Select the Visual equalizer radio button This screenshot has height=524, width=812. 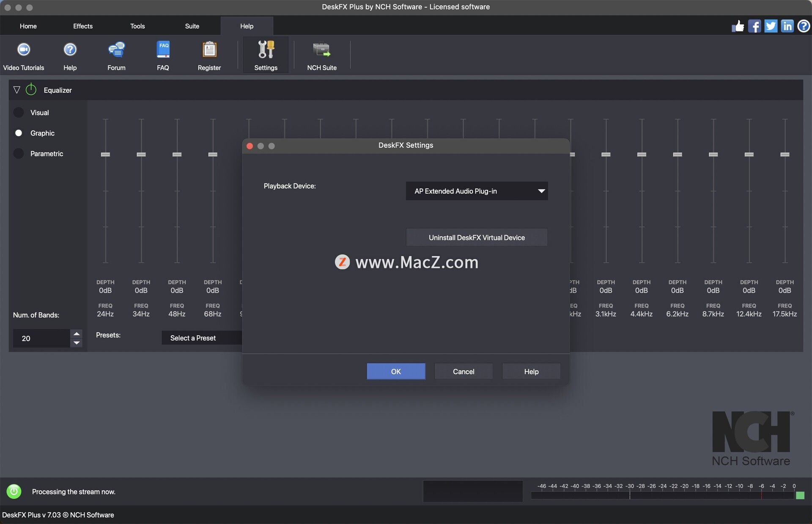pyautogui.click(x=19, y=113)
